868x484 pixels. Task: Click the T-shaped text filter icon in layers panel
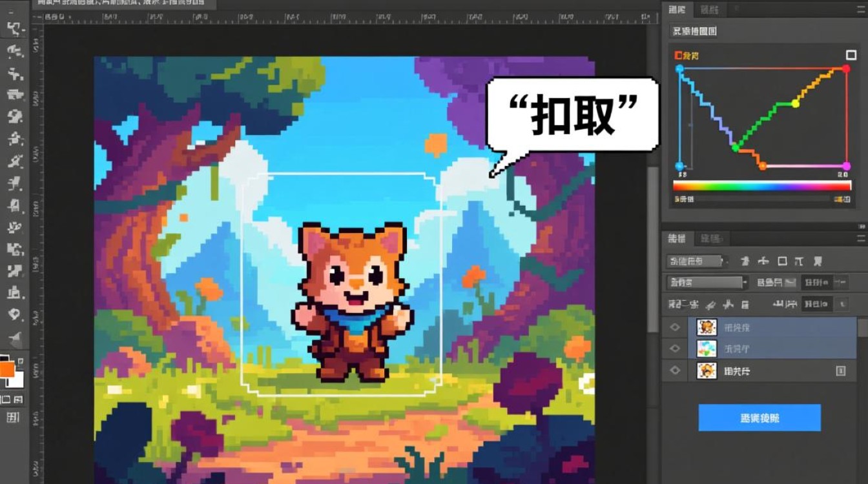(799, 261)
